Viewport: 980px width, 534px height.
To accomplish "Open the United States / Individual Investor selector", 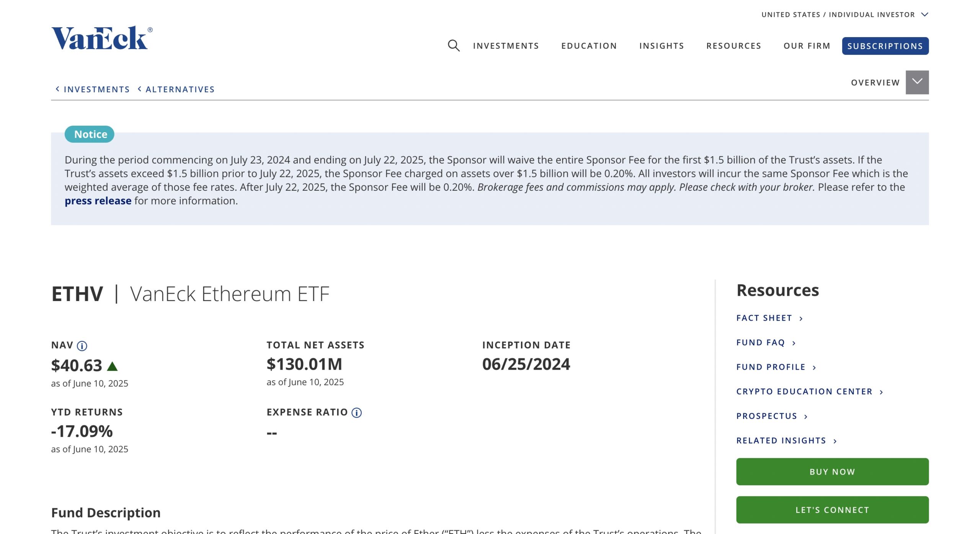I will point(845,15).
